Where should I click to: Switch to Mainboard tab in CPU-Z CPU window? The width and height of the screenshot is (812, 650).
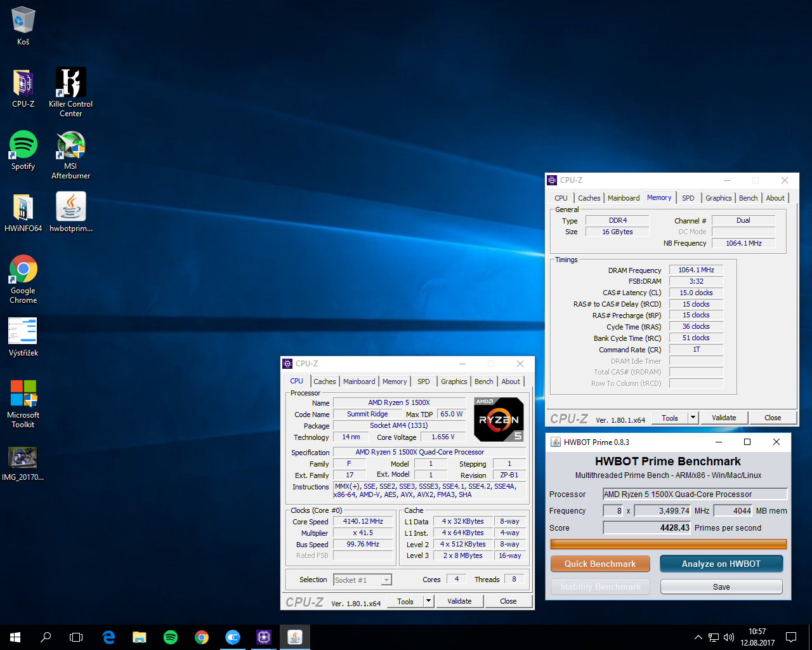359,381
